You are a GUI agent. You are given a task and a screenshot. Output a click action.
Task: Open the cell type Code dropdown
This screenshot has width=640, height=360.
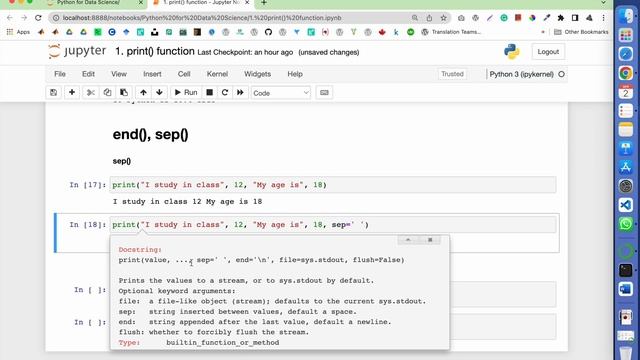click(x=281, y=93)
